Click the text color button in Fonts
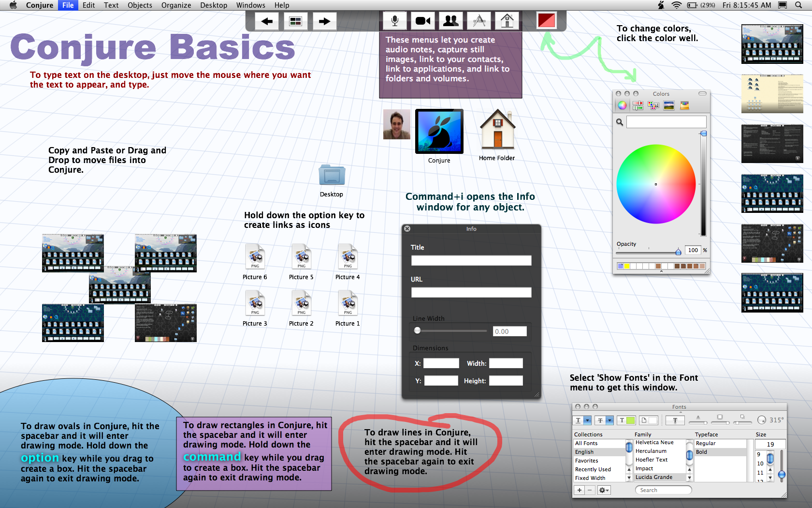The image size is (812, 508). point(626,420)
